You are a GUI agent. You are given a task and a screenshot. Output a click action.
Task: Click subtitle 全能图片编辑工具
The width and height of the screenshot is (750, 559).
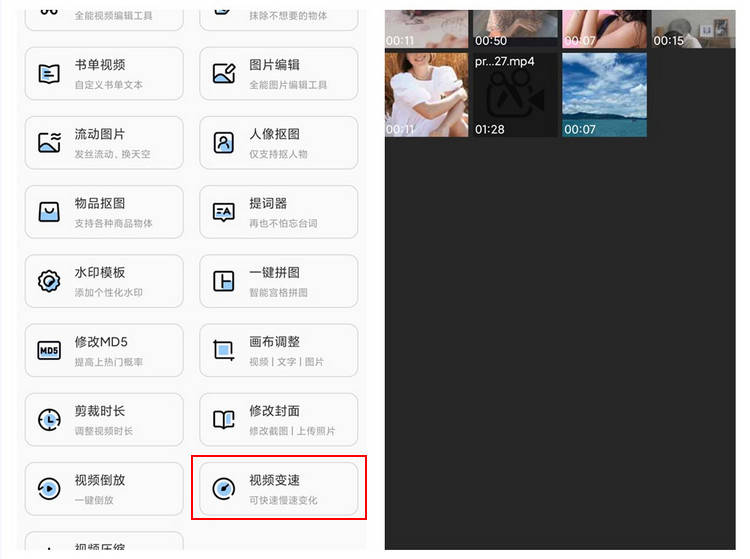point(288,85)
